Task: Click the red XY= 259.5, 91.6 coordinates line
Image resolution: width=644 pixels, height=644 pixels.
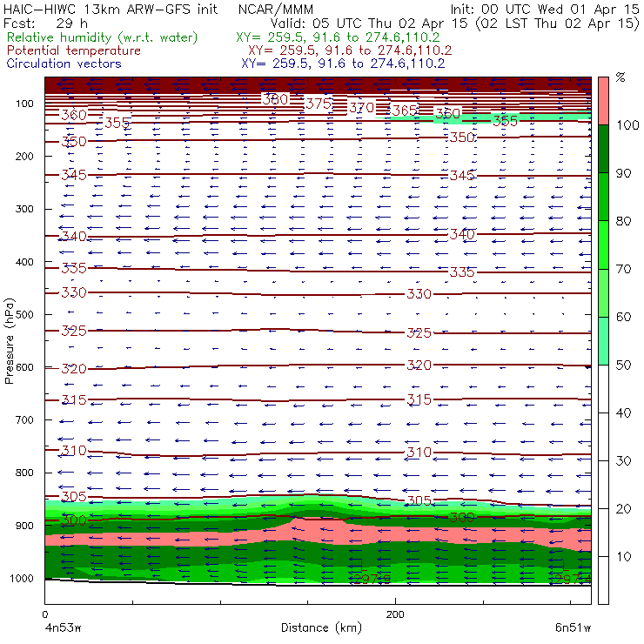Action: click(350, 50)
